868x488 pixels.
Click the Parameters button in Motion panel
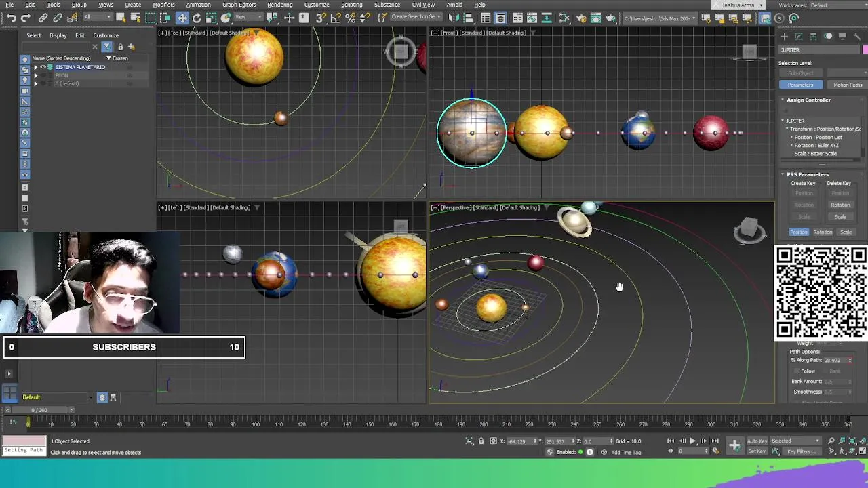(x=800, y=85)
